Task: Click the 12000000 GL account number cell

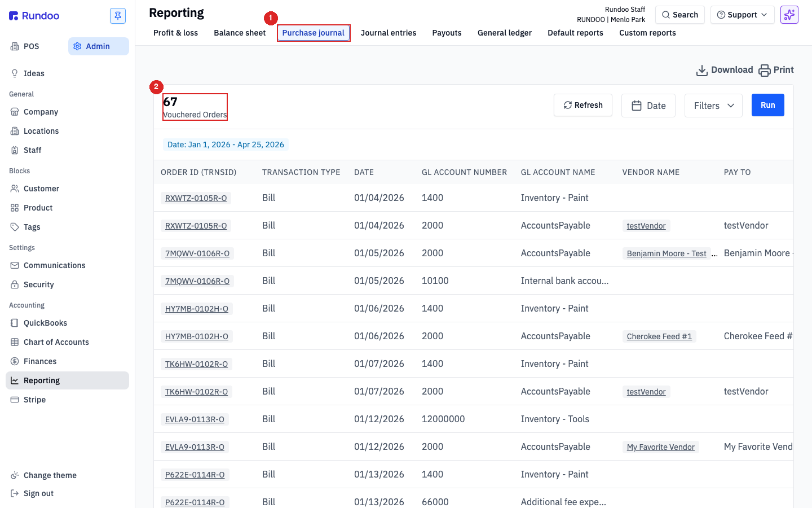Action: 443,419
